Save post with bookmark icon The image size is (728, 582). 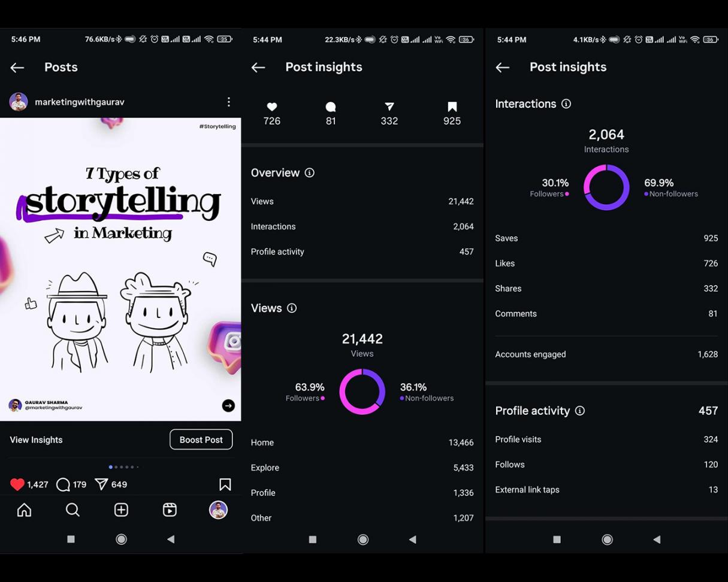[225, 484]
